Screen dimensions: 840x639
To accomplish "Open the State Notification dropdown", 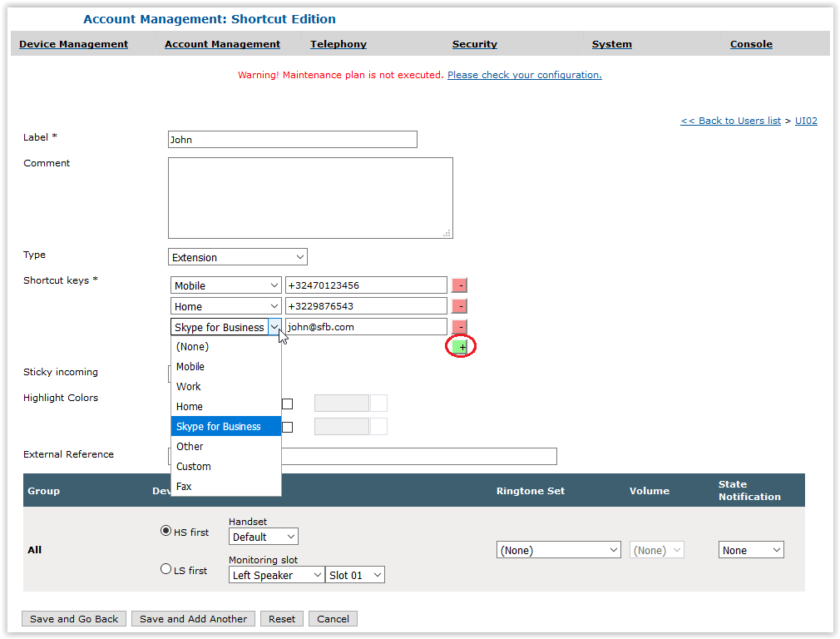I will [x=751, y=550].
